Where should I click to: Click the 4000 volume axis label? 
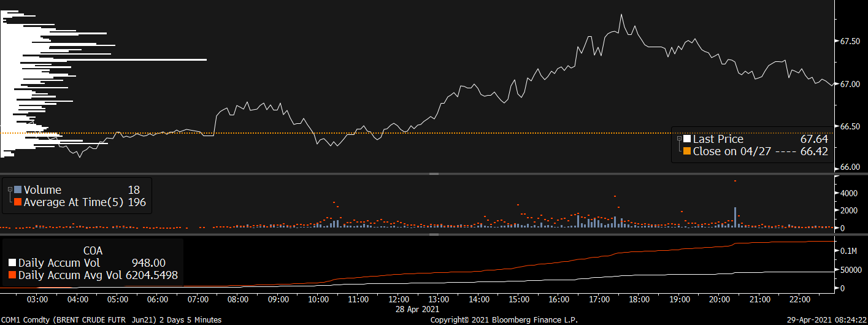click(849, 193)
